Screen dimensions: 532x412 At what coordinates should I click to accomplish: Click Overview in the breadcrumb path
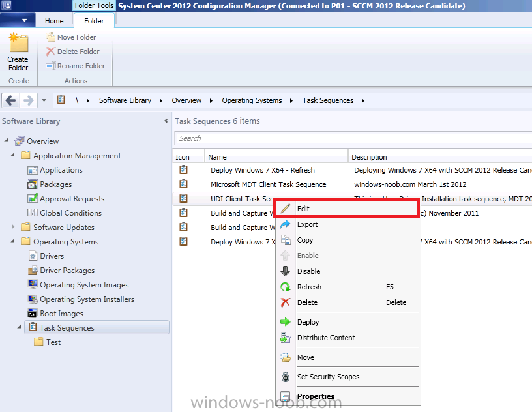tap(186, 100)
